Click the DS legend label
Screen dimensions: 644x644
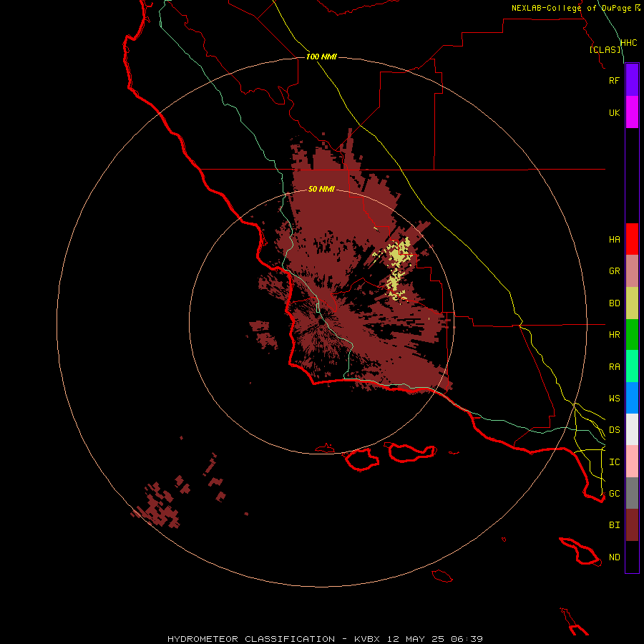point(614,430)
